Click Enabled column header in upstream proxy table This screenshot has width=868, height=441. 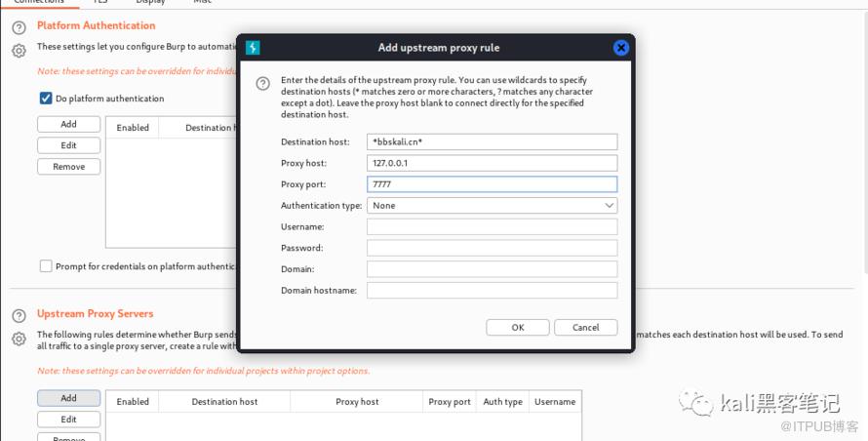point(133,402)
